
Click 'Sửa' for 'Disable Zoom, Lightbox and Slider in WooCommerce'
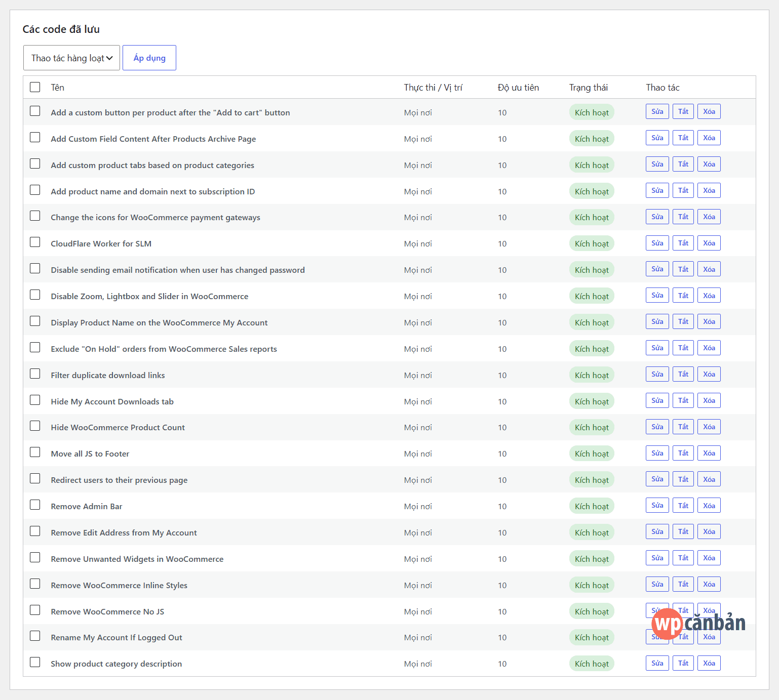tap(657, 295)
